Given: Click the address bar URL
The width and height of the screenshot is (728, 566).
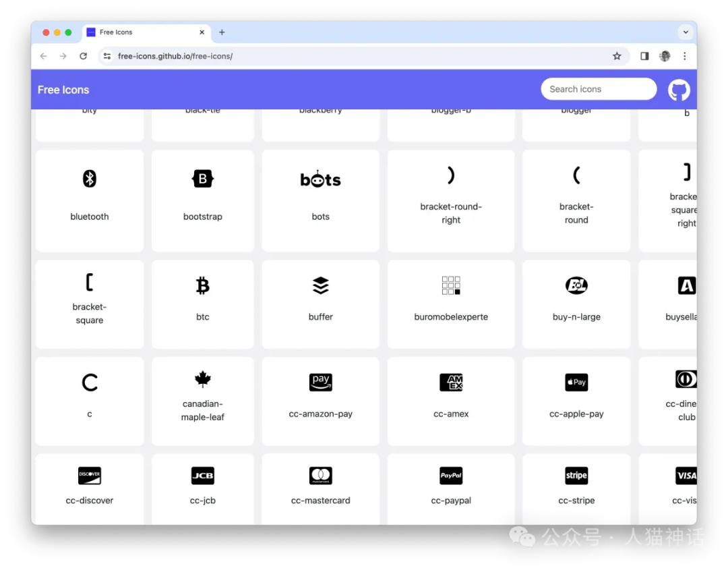Looking at the screenshot, I should coord(175,56).
